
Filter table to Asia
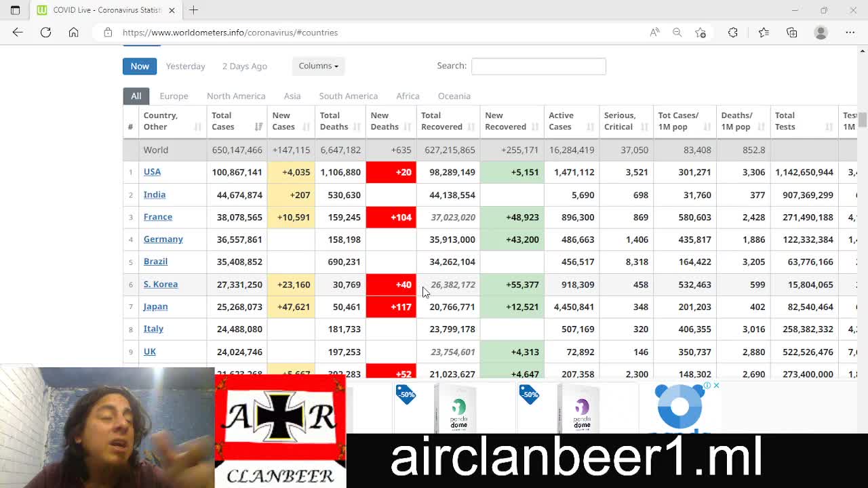click(292, 96)
